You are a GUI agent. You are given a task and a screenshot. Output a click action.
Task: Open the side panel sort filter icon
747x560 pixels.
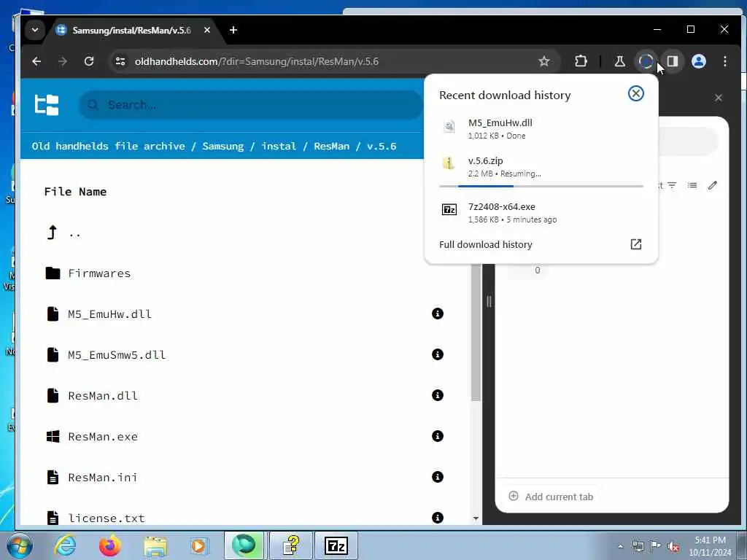click(x=672, y=185)
